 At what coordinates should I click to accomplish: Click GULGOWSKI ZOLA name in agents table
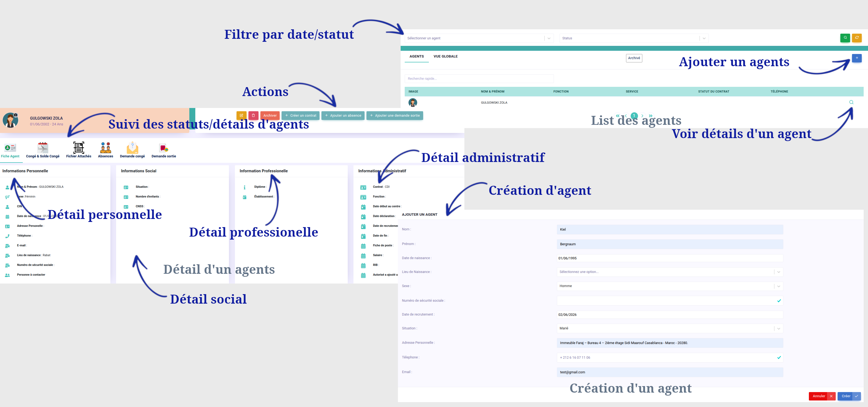tap(494, 103)
